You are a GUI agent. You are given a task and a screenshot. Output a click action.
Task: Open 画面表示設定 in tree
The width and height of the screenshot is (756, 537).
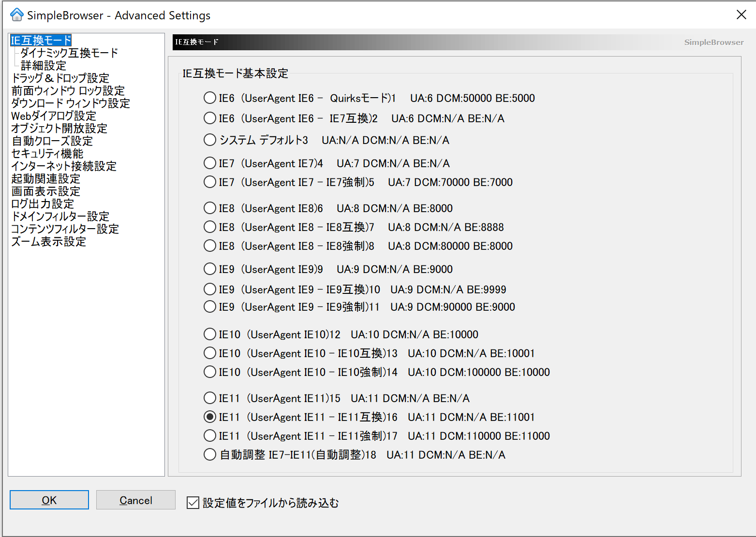coord(46,191)
